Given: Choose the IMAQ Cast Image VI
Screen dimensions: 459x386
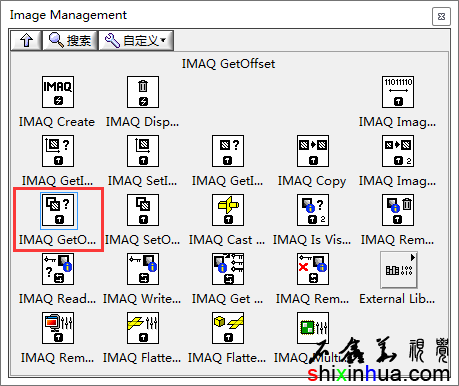Looking at the screenshot, I should (x=228, y=210).
